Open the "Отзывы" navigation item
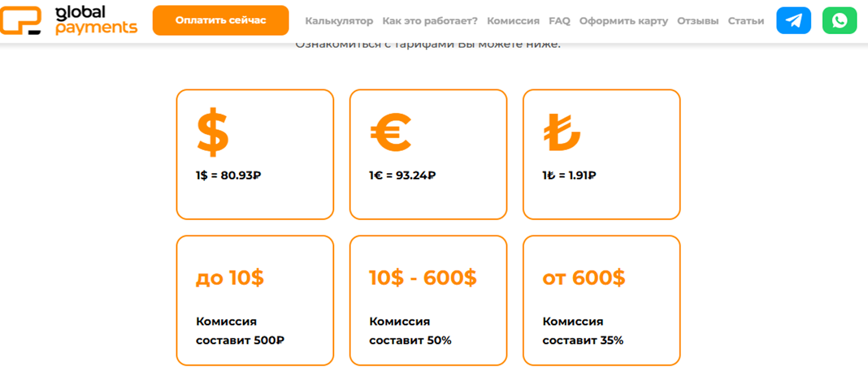 pos(698,21)
